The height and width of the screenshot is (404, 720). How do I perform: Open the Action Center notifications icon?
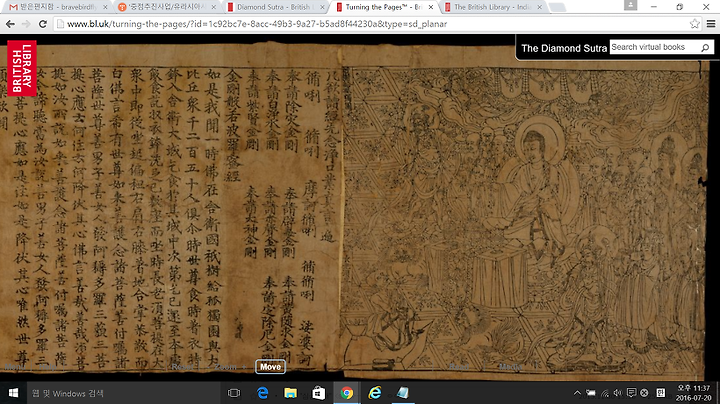631,393
